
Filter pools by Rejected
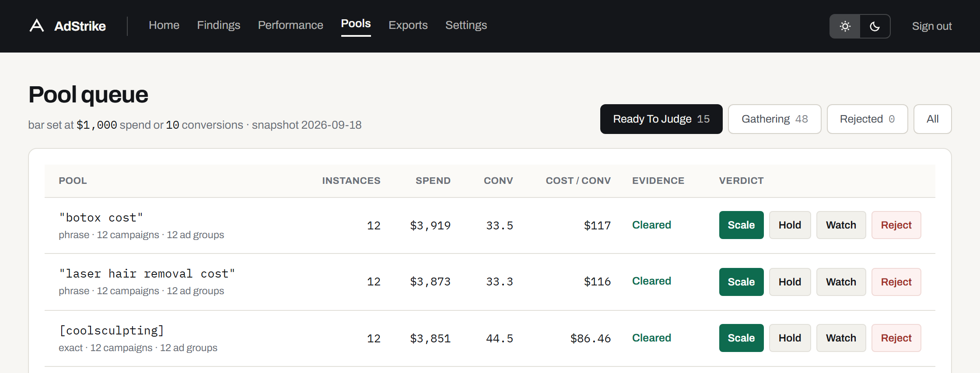[868, 119]
